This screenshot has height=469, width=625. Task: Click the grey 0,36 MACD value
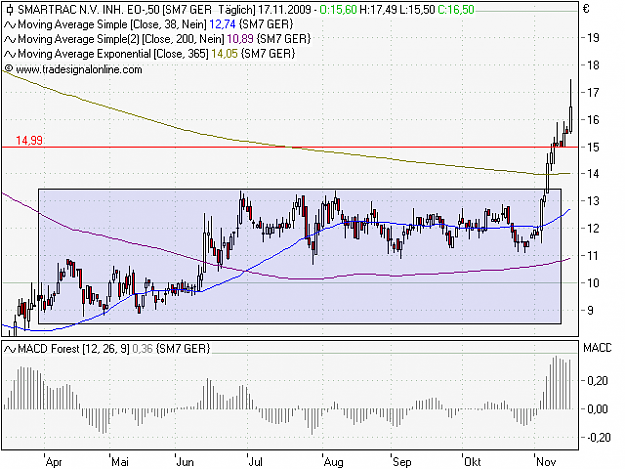[142, 349]
